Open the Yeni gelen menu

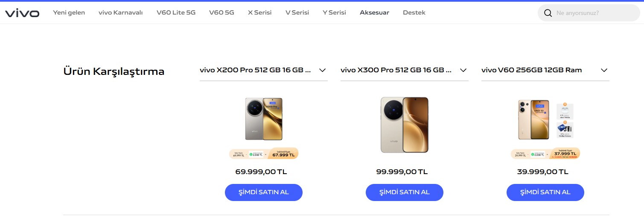click(x=69, y=12)
